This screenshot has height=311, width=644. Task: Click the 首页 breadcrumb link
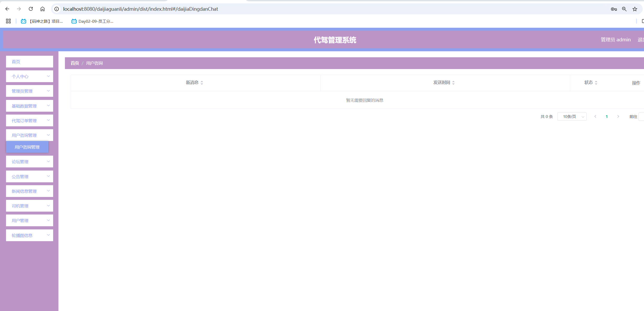(x=75, y=63)
